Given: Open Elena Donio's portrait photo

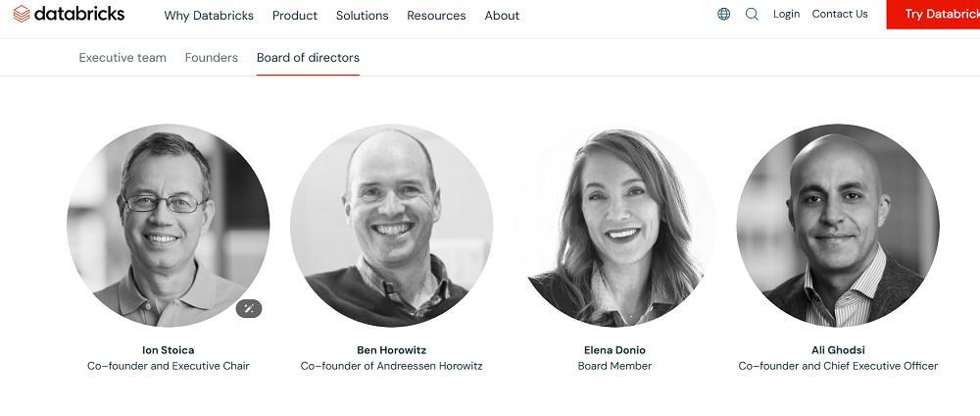Looking at the screenshot, I should click(x=615, y=226).
